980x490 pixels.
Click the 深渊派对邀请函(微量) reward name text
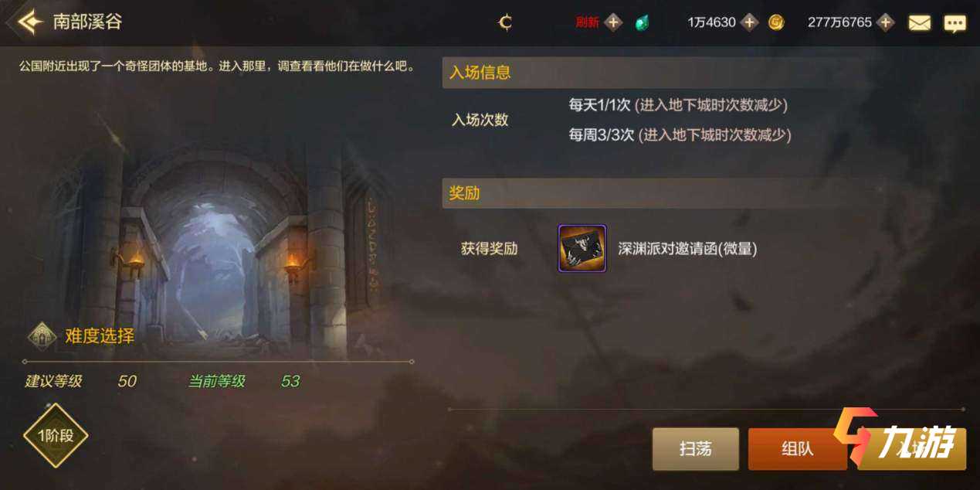click(687, 249)
